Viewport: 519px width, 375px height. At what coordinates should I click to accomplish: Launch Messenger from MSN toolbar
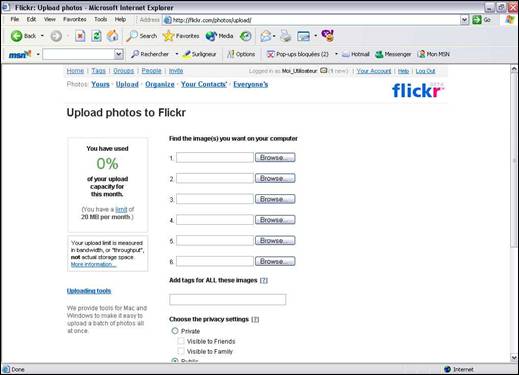point(393,54)
